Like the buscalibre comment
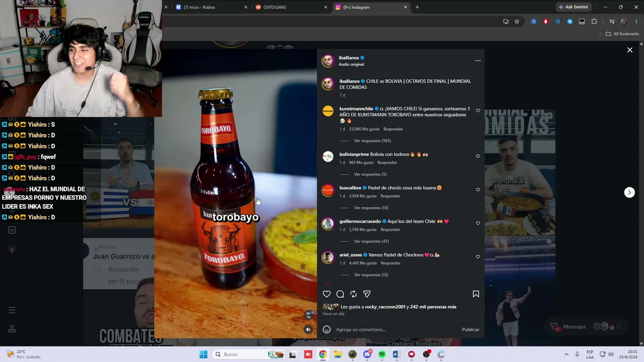The image size is (644, 362). (478, 190)
